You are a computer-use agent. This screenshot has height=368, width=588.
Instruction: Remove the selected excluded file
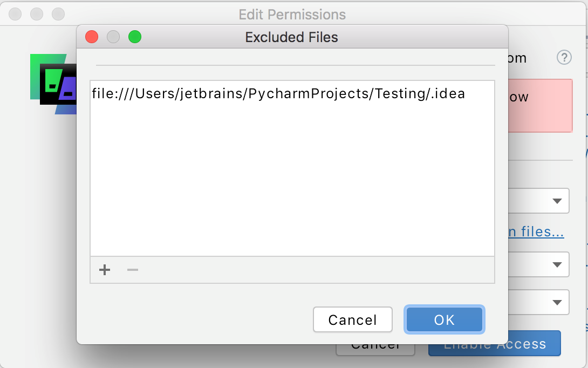(x=132, y=269)
